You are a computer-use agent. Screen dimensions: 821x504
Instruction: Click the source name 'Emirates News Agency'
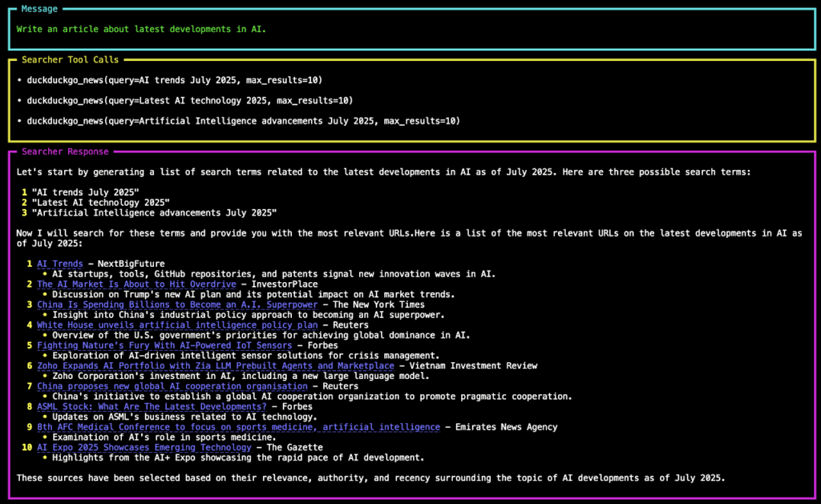point(507,427)
